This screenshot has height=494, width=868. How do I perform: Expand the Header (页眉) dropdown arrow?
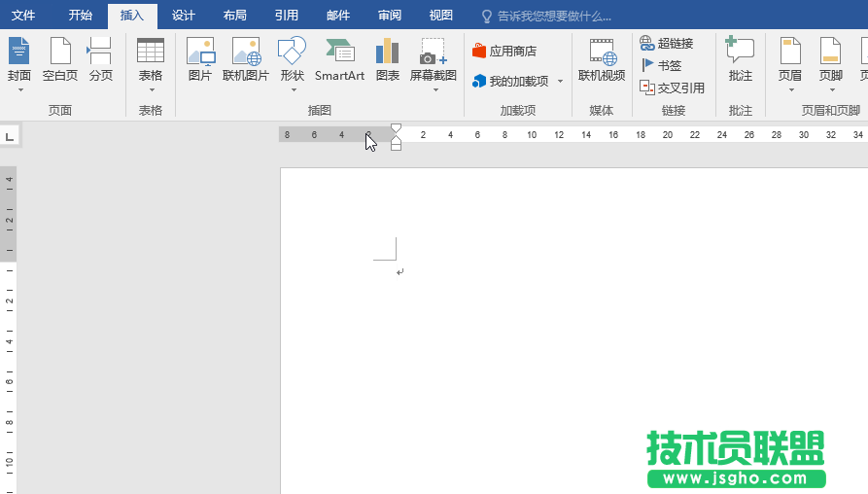click(791, 89)
